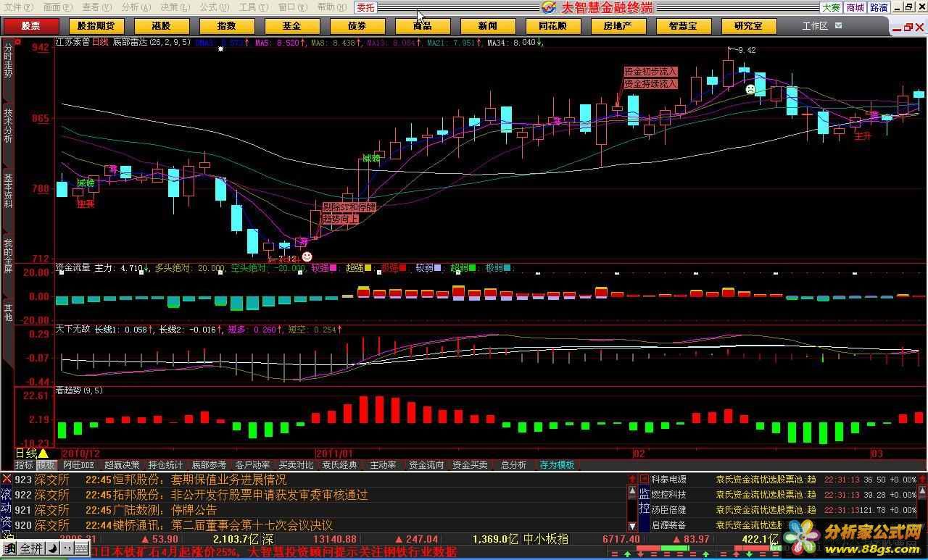
Task: Select the 资金买卖 template tab
Action: click(x=470, y=465)
